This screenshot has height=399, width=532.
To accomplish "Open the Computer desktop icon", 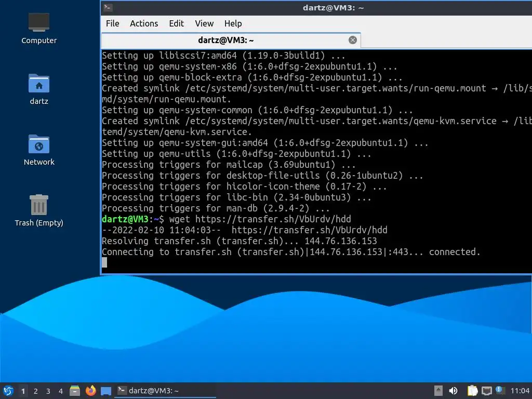I will 38,29.
